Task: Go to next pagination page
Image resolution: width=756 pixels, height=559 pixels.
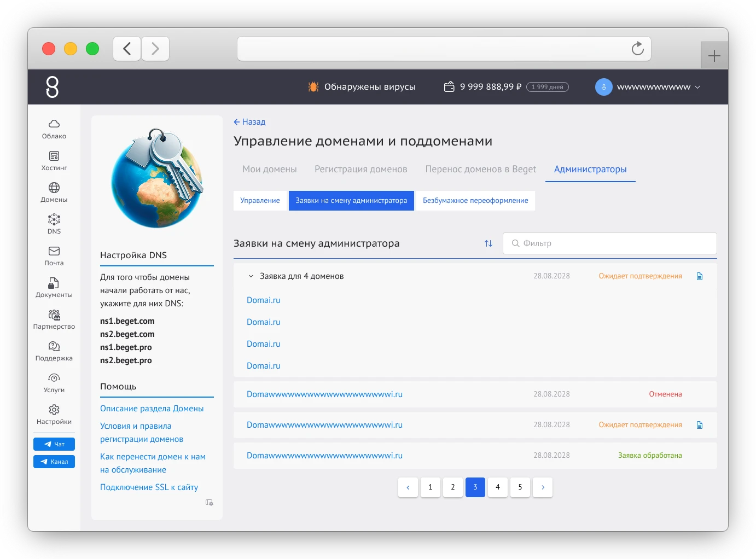Action: click(x=543, y=487)
